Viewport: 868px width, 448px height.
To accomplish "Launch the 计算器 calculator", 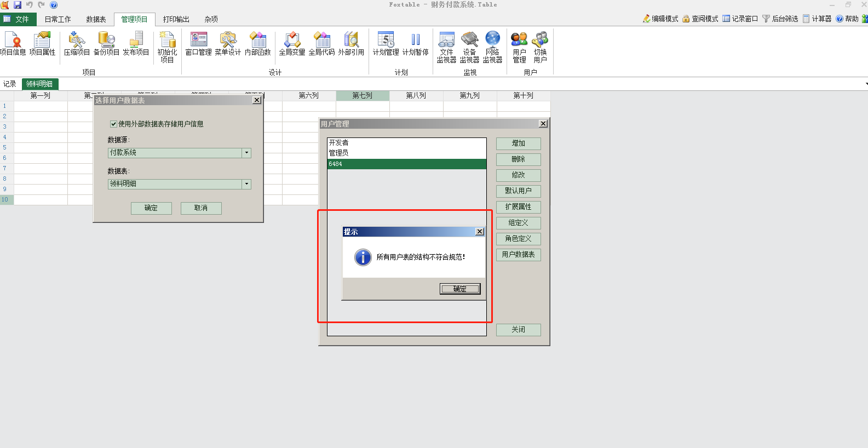I will coord(817,19).
